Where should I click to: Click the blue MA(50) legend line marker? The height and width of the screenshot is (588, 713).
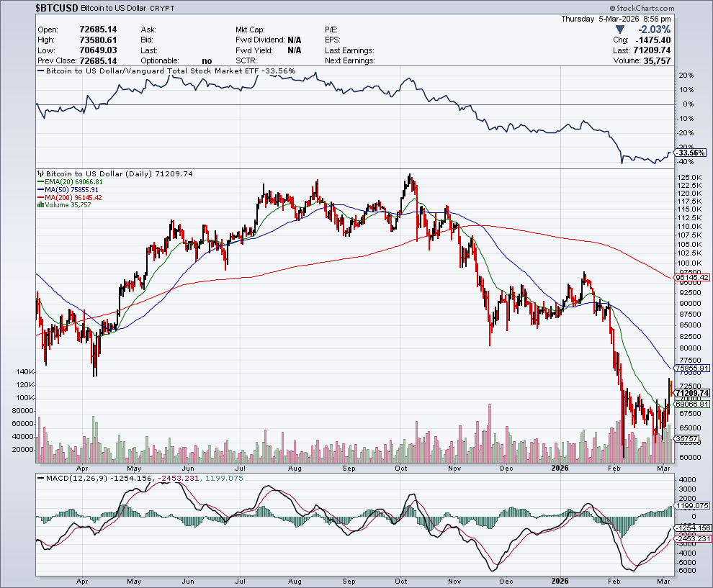point(40,190)
